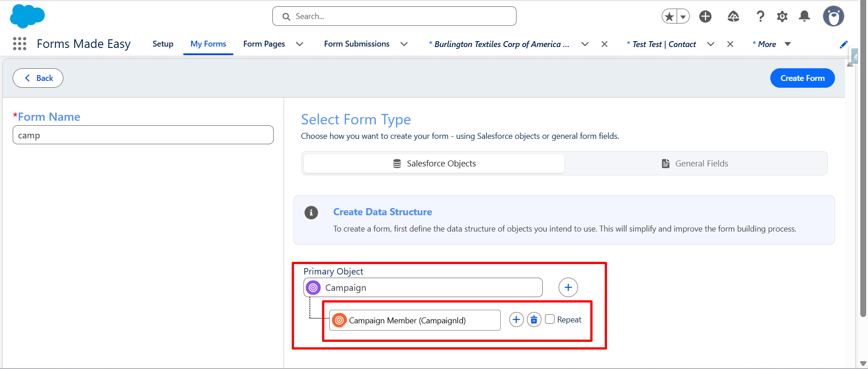The width and height of the screenshot is (868, 369).
Task: Open the Salesforce Help question mark
Action: click(760, 17)
